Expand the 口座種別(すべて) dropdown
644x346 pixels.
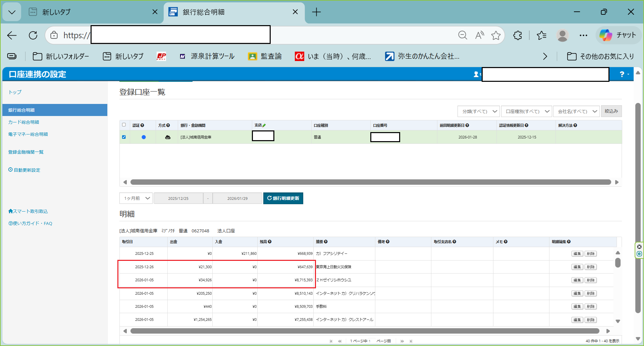[526, 111]
